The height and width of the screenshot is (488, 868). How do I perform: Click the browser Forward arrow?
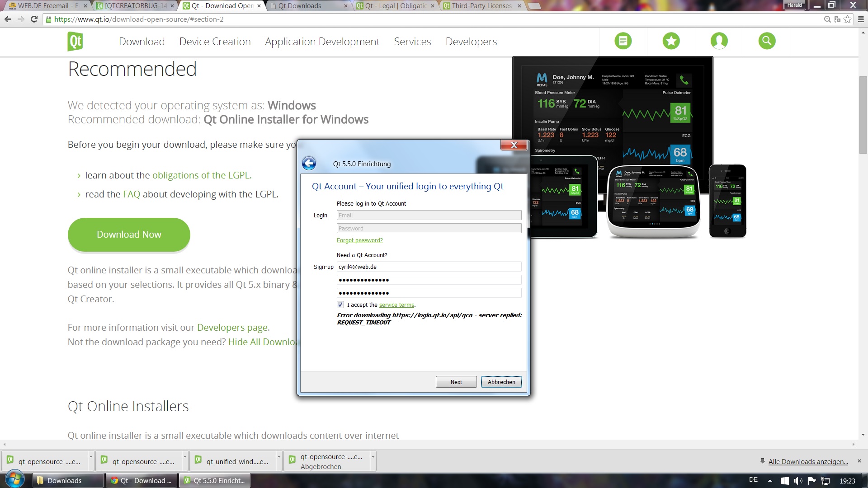coord(21,19)
